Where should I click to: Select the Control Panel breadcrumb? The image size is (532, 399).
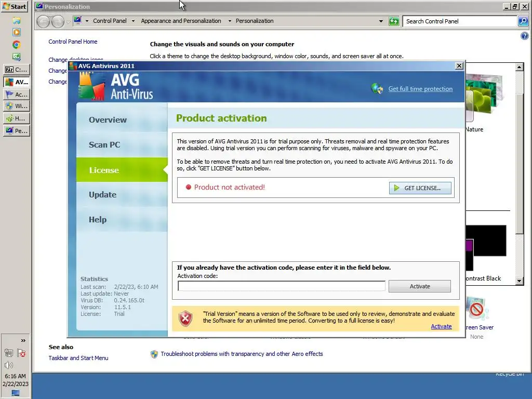click(110, 21)
